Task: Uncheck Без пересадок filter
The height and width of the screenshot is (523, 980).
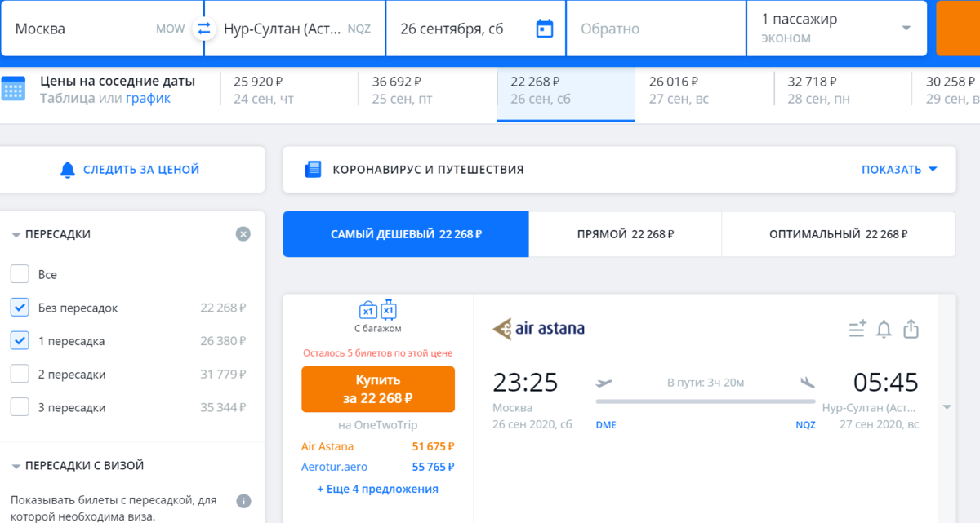Action: [x=20, y=308]
